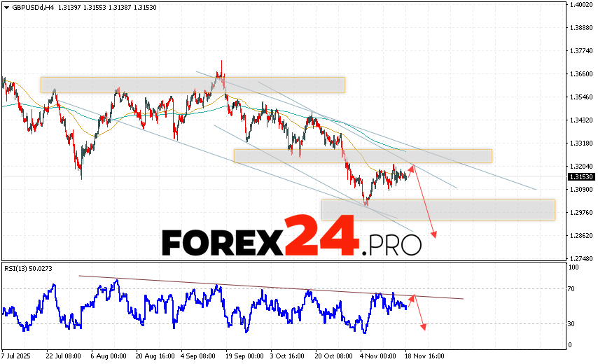This screenshot has width=598, height=364.
Task: Select the middle grey resistance zone rectangle
Action: pyautogui.click(x=363, y=156)
